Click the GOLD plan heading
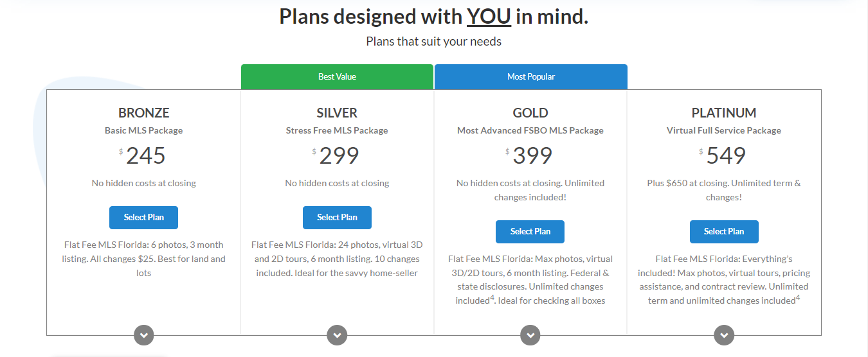This screenshot has height=357, width=868. (530, 113)
